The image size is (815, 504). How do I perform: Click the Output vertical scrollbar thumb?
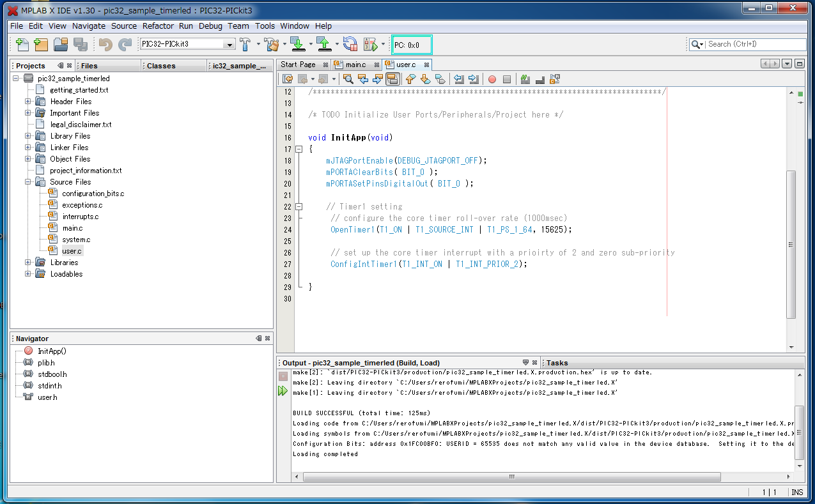(800, 432)
